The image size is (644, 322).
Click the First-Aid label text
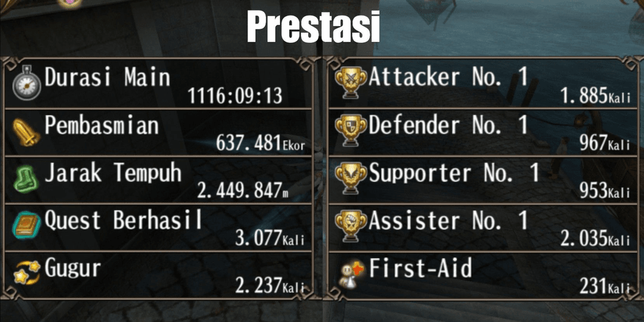tap(420, 269)
